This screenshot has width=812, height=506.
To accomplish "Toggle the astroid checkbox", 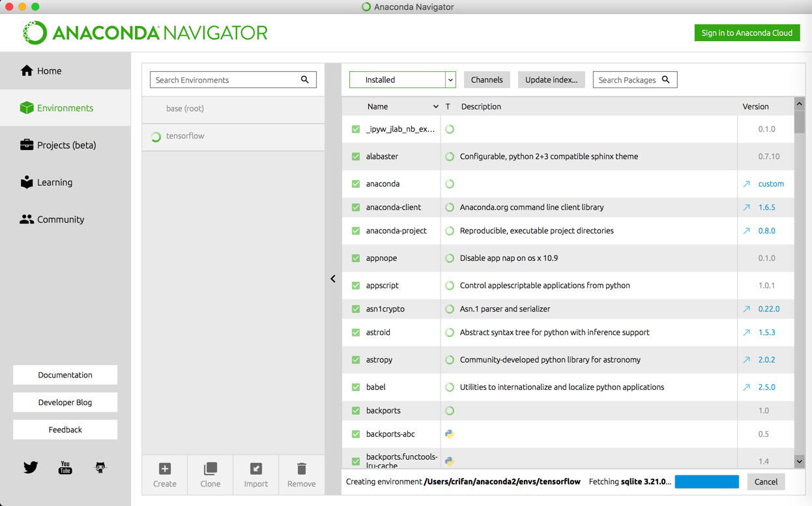I will tap(356, 333).
